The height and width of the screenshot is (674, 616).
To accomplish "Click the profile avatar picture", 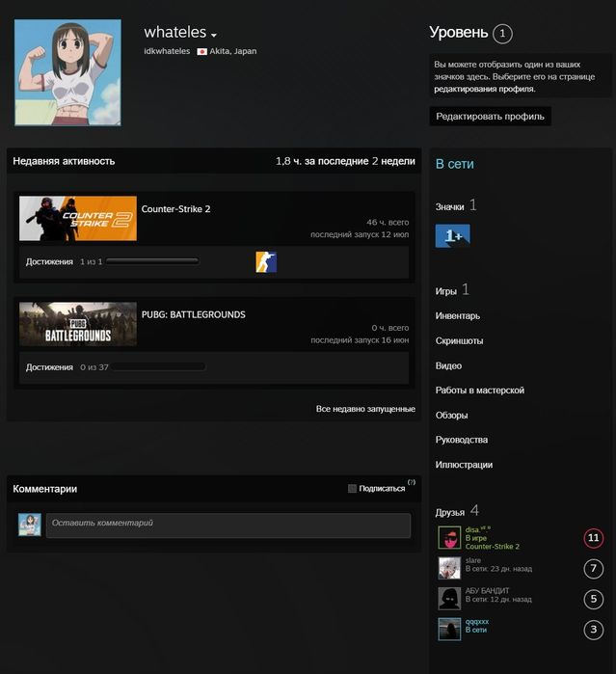I will [67, 72].
